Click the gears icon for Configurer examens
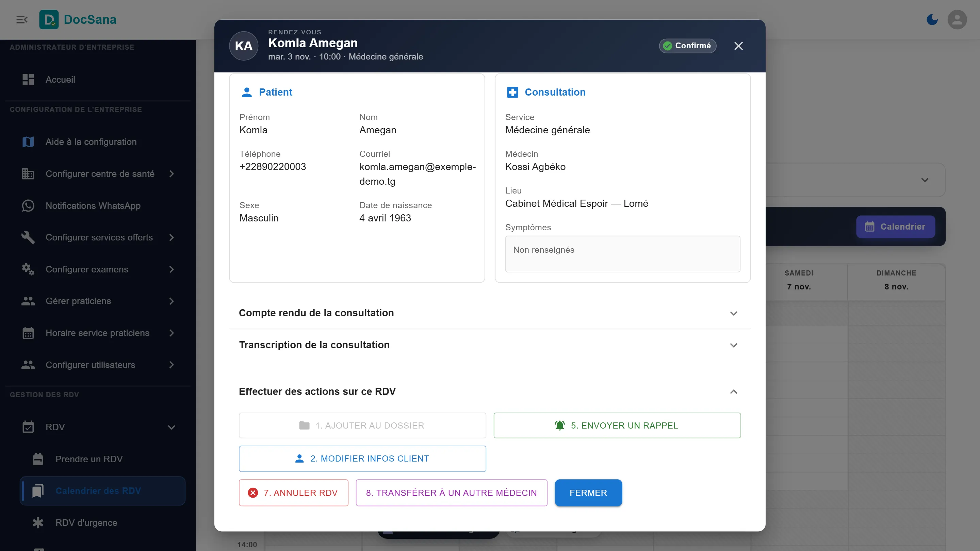Image resolution: width=980 pixels, height=551 pixels. click(x=28, y=269)
